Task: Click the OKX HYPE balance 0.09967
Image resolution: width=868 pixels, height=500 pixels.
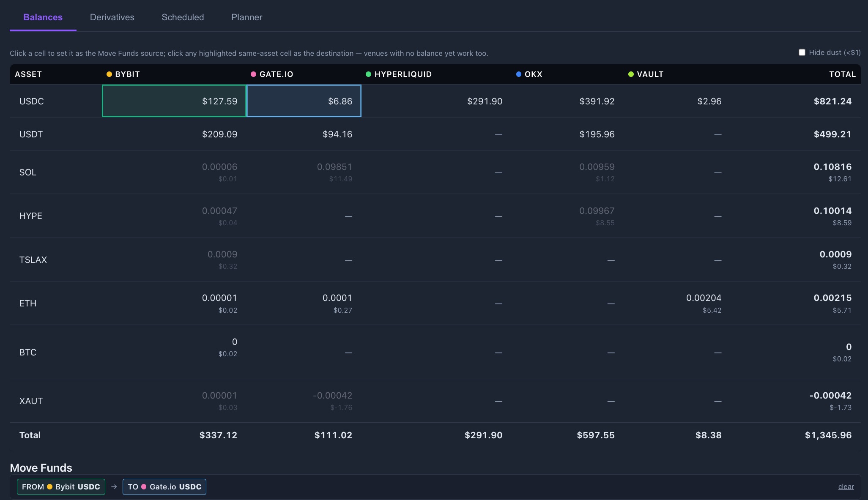Action: point(597,211)
